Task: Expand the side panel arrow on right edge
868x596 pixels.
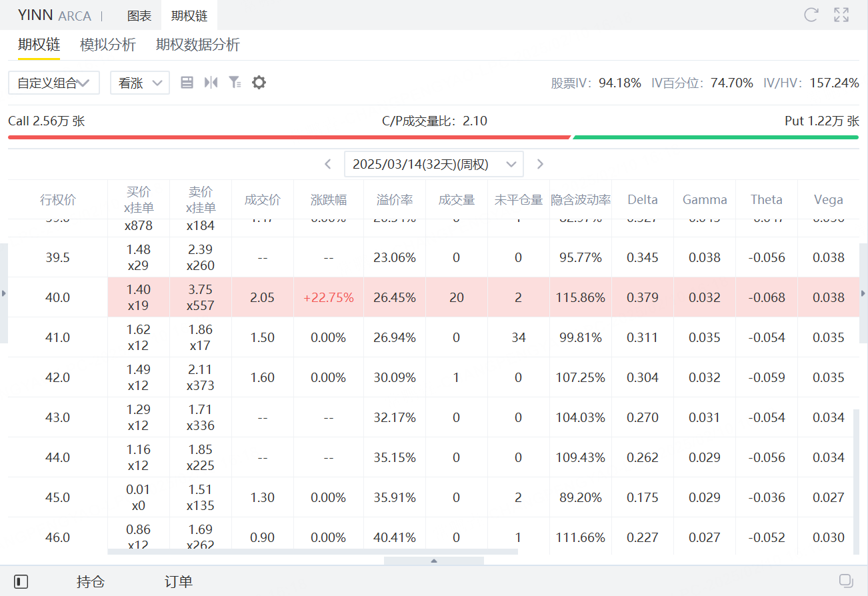Action: click(864, 293)
